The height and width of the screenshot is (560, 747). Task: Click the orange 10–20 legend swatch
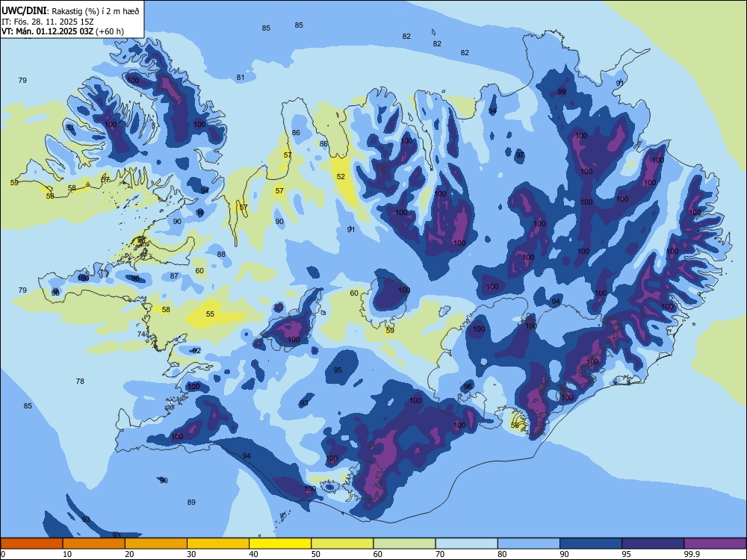click(94, 544)
